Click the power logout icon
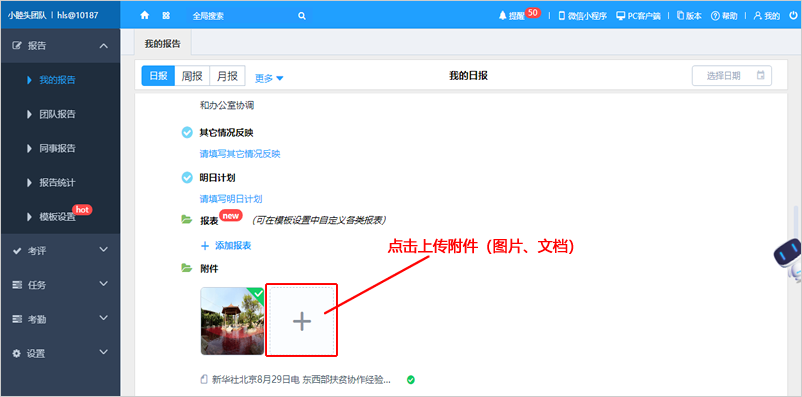This screenshot has width=802, height=397. [x=793, y=16]
